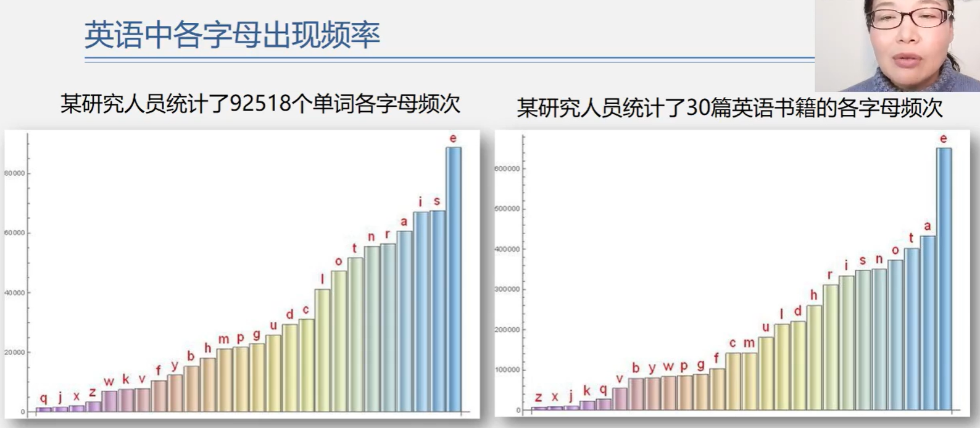This screenshot has width=980, height=428.
Task: Click the 100000 axis tick in right chart
Action: click(507, 370)
